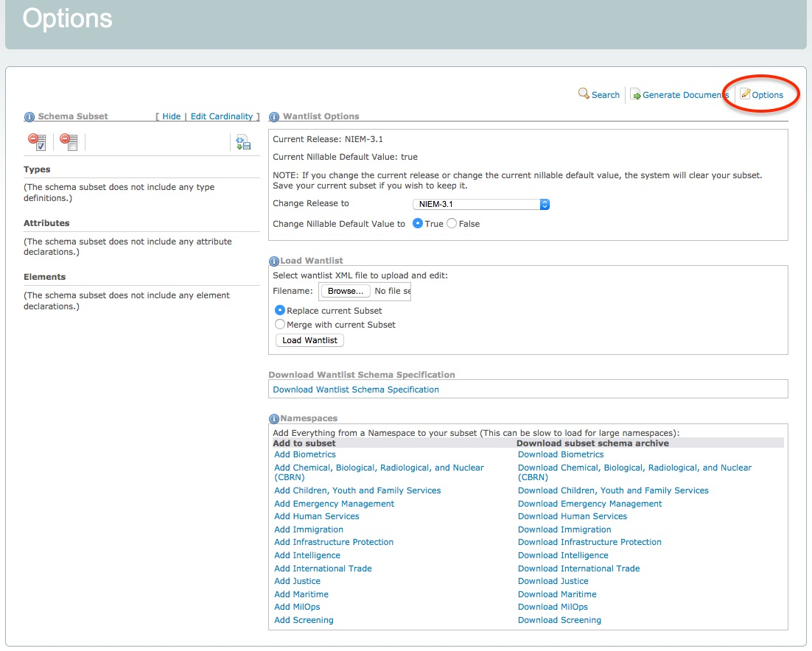Screen dimensions: 812x651
Task: Click Edit Cardinality link
Action: 222,116
